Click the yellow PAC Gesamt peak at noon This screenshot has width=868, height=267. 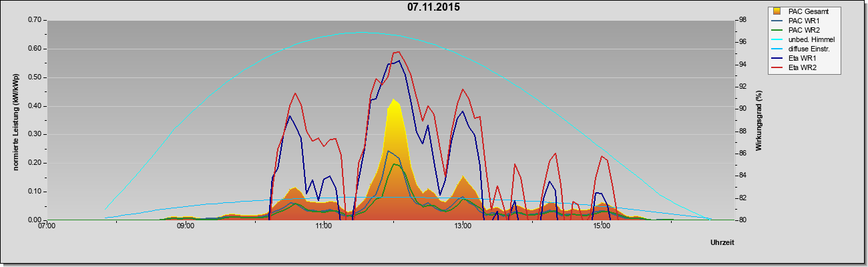394,101
